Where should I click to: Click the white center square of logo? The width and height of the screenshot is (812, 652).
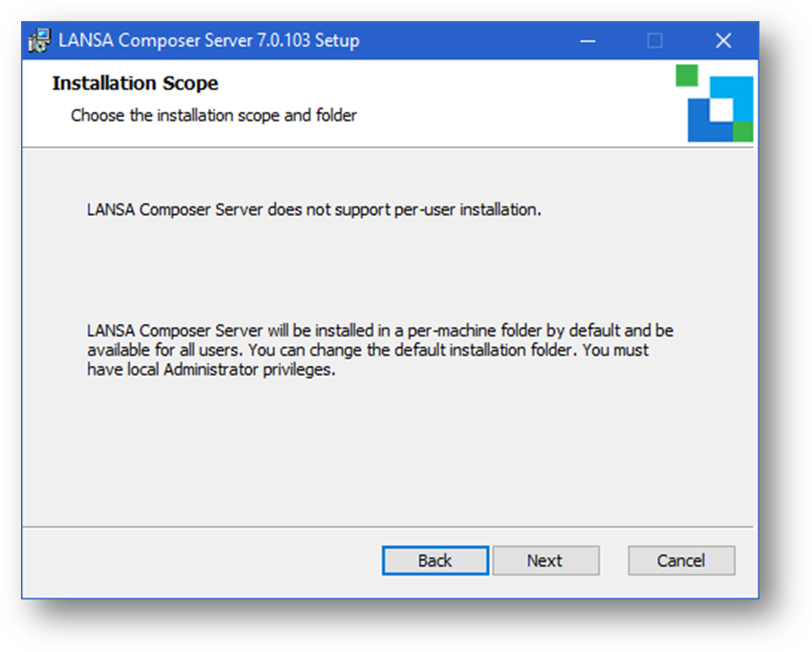click(721, 109)
